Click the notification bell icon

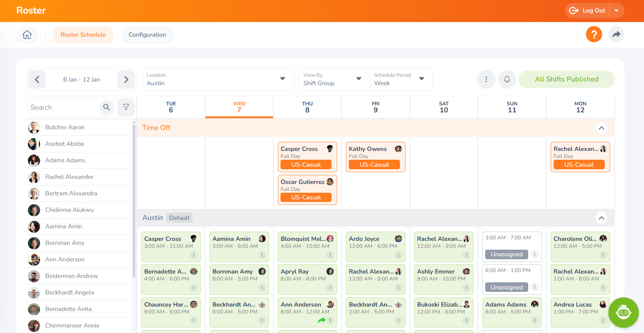coord(507,79)
